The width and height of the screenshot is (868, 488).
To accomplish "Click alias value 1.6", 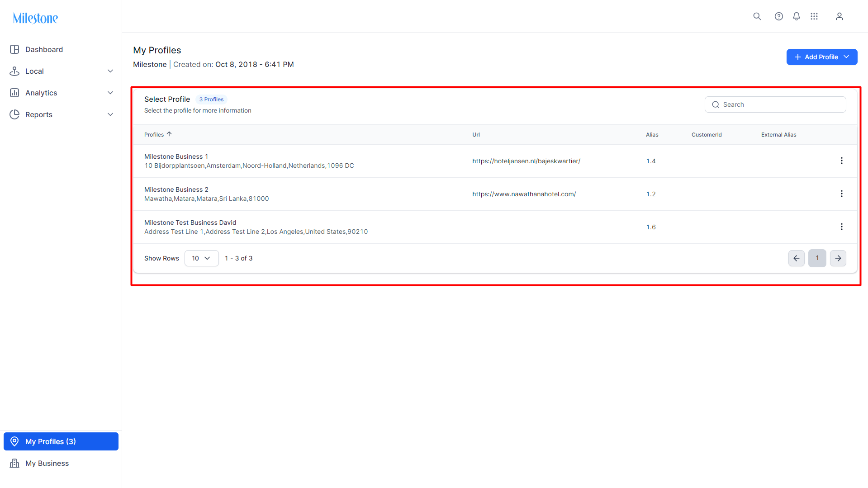I will pyautogui.click(x=651, y=227).
